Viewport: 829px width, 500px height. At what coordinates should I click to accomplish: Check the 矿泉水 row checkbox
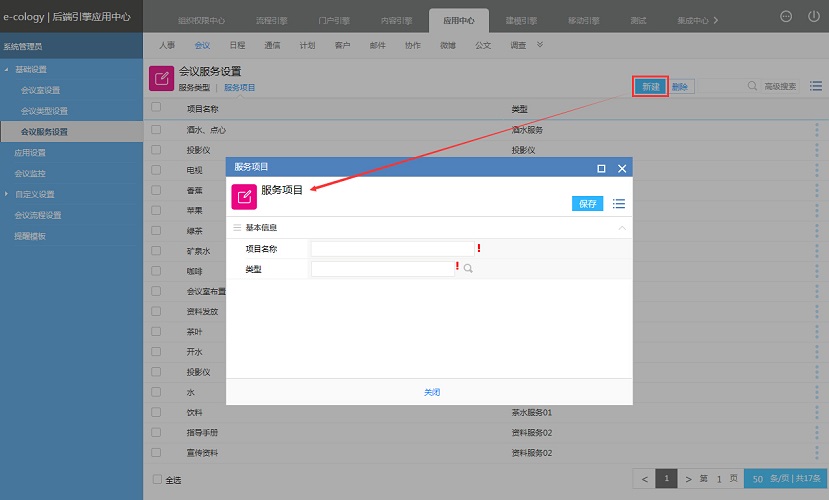click(156, 251)
